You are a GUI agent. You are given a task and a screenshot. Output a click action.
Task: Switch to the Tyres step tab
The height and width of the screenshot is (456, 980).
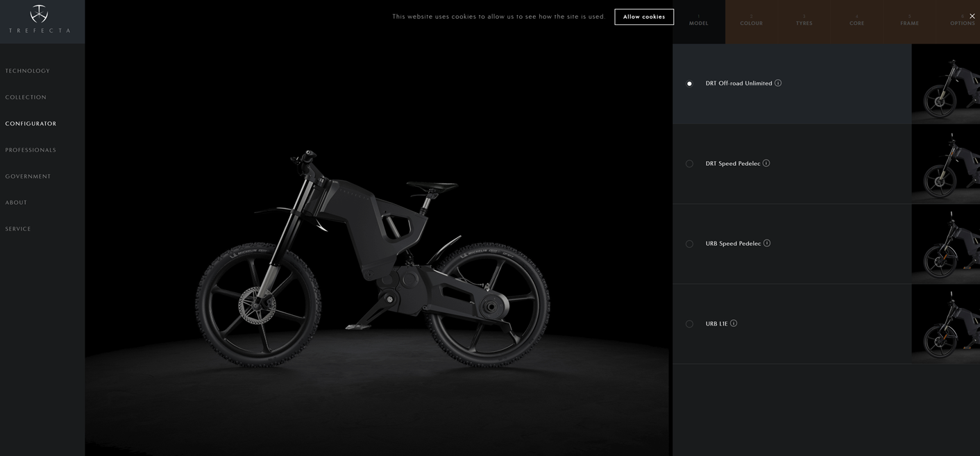point(804,22)
